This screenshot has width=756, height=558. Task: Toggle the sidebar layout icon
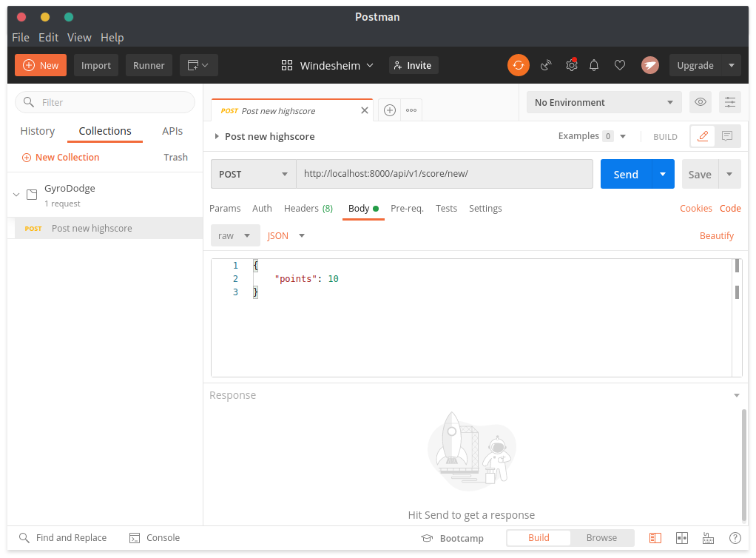pos(655,538)
